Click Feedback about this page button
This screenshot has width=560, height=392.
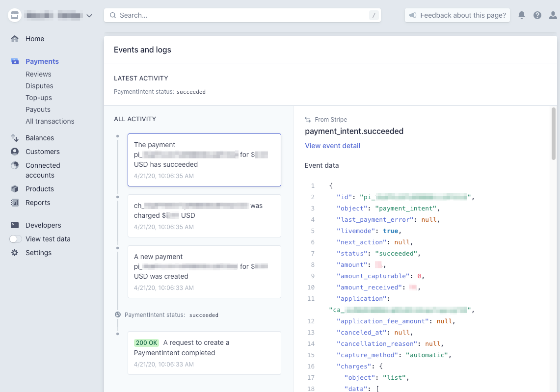(457, 15)
